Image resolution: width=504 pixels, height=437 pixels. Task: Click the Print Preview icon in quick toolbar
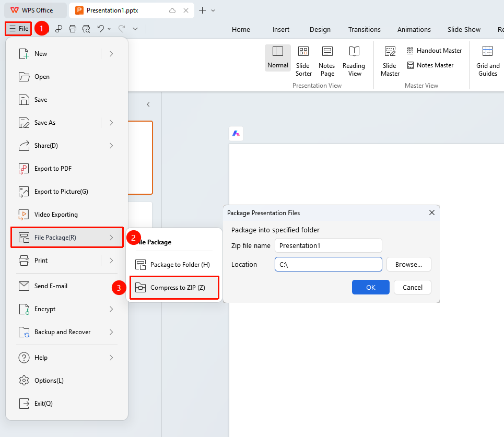[86, 29]
